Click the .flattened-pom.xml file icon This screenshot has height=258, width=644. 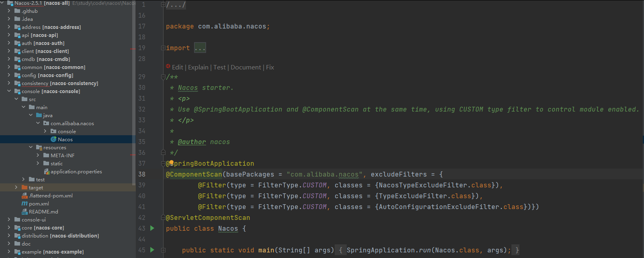click(x=25, y=195)
